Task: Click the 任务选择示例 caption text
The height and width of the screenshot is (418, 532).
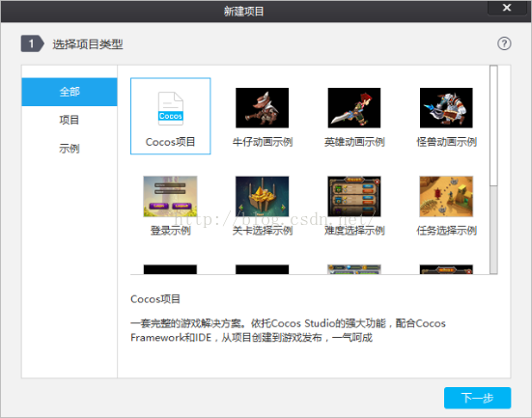Action: point(446,231)
